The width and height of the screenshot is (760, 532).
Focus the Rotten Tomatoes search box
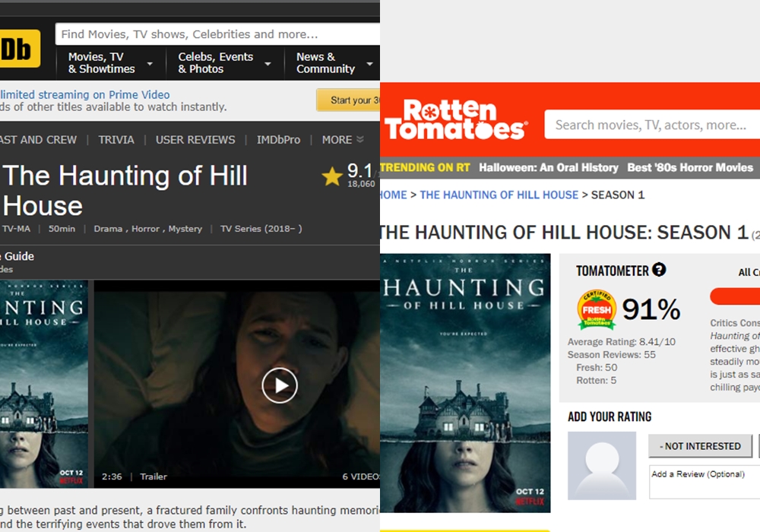point(651,125)
